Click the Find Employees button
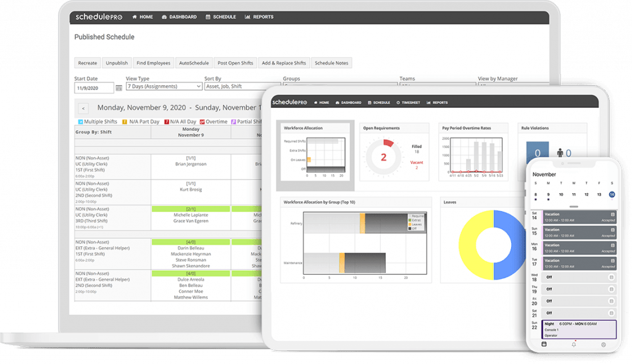 click(x=153, y=63)
